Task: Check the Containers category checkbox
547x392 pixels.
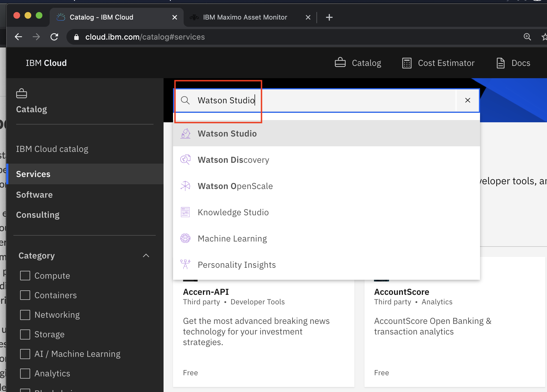Action: pos(25,295)
